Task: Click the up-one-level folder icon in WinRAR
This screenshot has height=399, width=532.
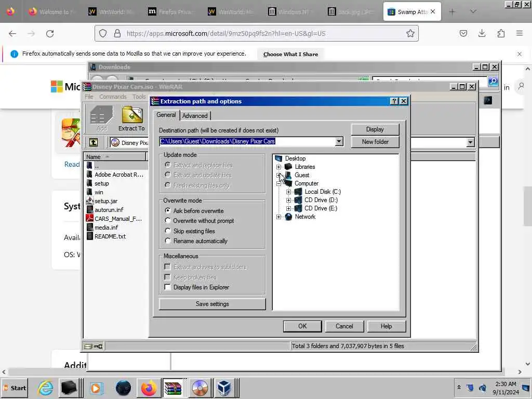Action: 94,142
